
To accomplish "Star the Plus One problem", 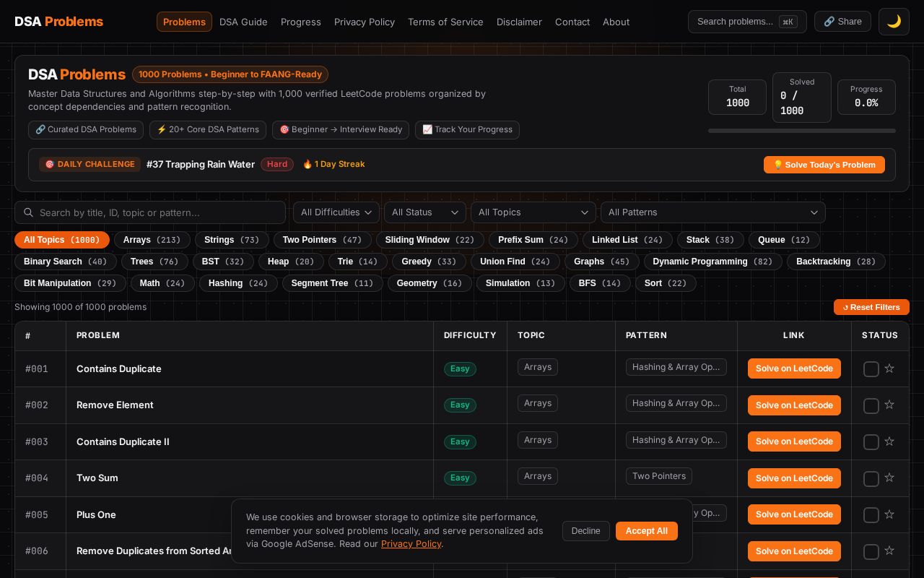I will point(889,514).
